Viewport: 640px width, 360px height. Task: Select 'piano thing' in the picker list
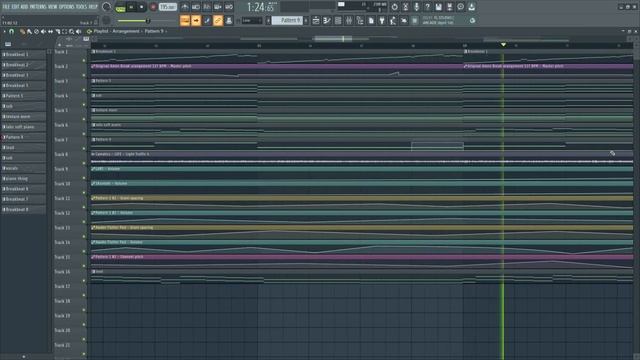[24, 178]
